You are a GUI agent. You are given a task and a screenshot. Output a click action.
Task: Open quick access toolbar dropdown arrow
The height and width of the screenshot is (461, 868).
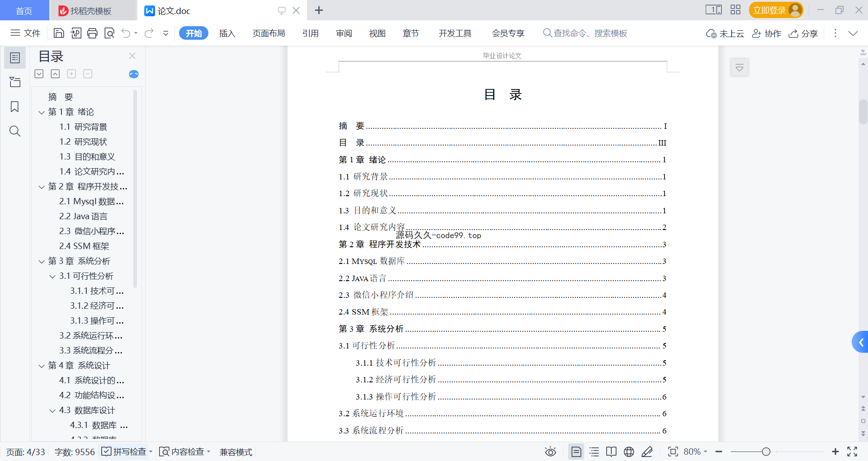pyautogui.click(x=166, y=33)
